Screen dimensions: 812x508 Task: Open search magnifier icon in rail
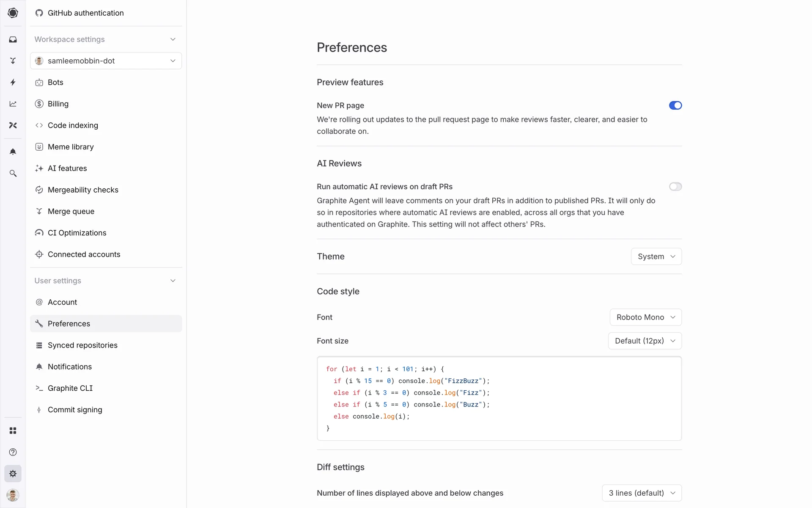click(13, 173)
